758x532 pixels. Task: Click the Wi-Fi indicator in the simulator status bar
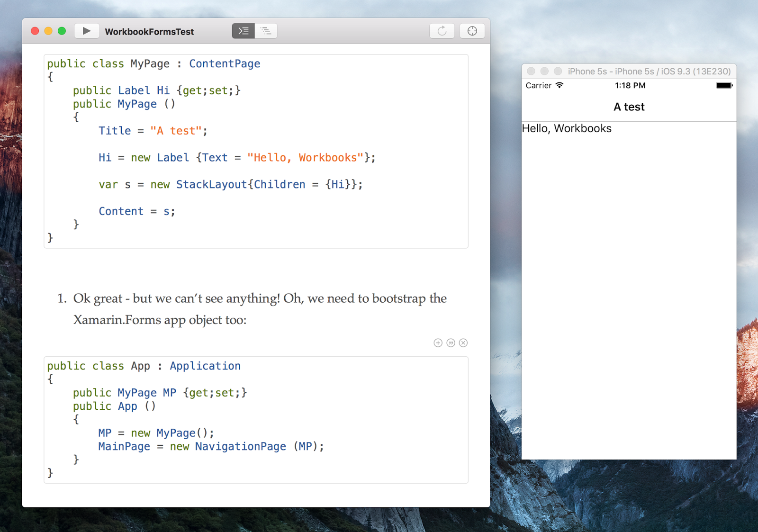559,85
